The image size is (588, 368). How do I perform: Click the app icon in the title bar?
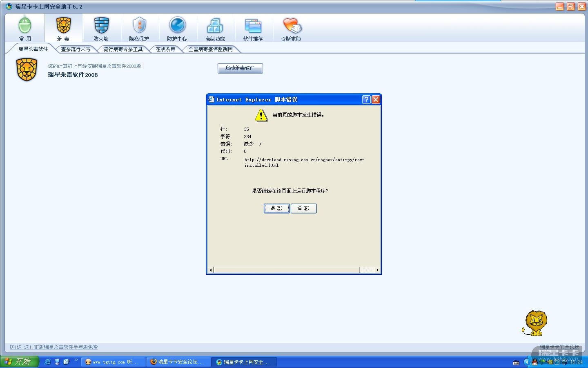tap(9, 7)
